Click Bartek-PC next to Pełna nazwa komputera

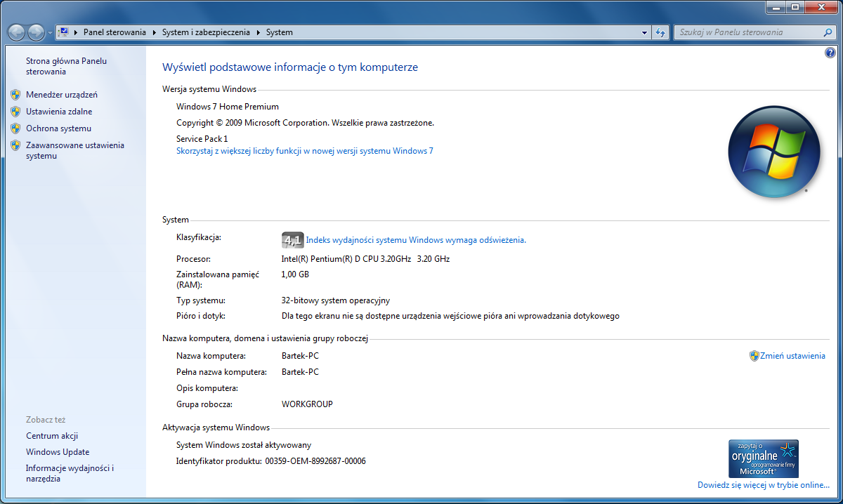click(300, 372)
